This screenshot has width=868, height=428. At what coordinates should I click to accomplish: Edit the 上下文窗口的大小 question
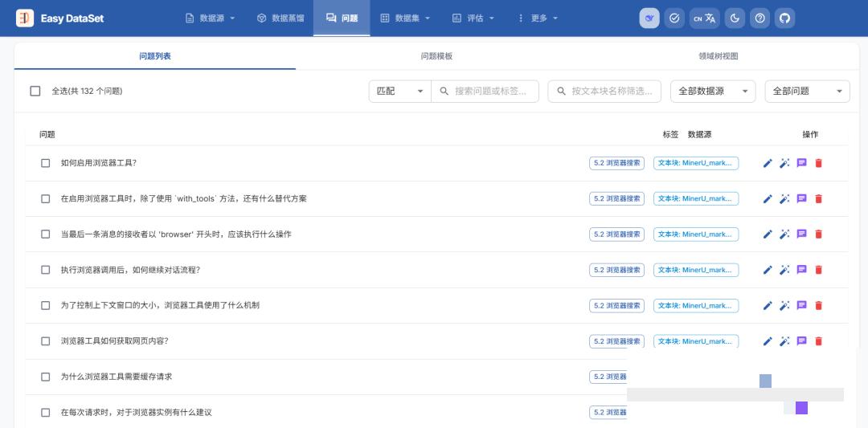point(768,305)
